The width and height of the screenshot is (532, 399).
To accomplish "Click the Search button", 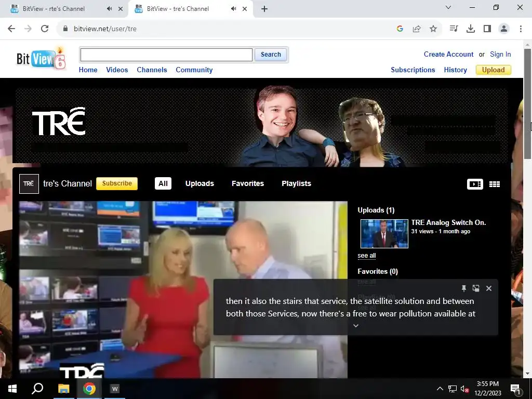I will (271, 55).
